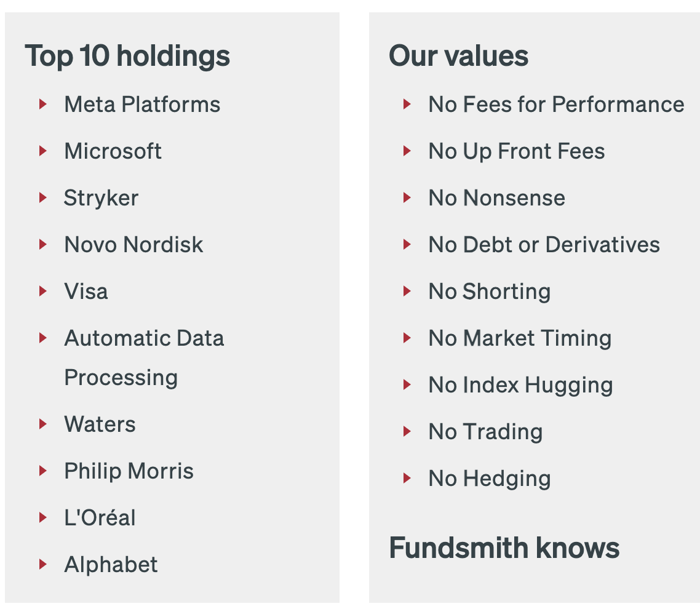Select the L'Oréal holding entry
700x609 pixels.
click(100, 518)
